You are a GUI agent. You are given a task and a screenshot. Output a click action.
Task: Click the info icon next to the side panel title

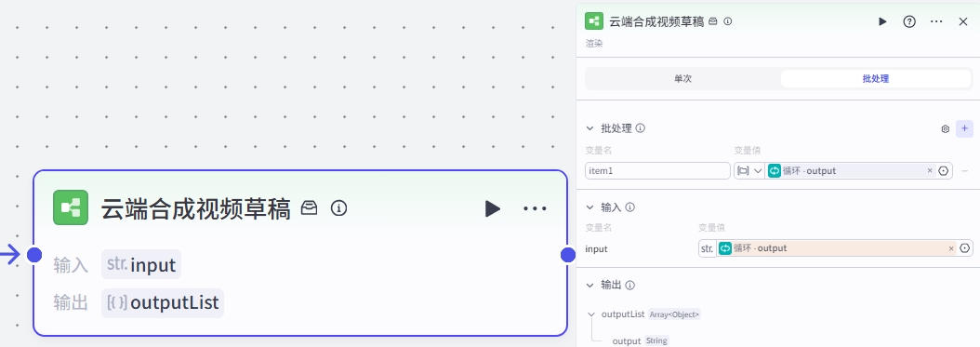click(x=727, y=21)
